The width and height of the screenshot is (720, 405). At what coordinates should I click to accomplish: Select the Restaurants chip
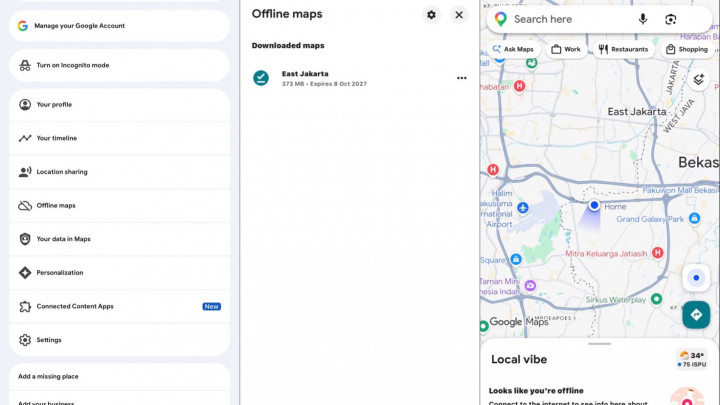pyautogui.click(x=624, y=49)
